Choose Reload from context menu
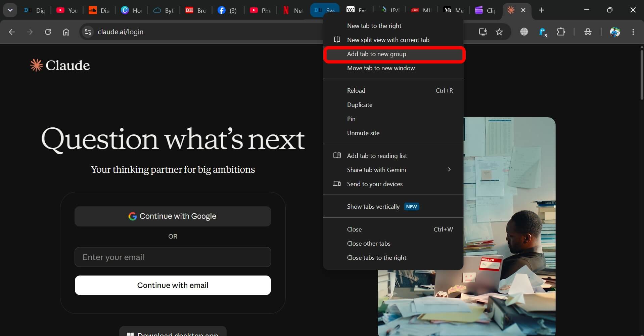 (x=393, y=91)
